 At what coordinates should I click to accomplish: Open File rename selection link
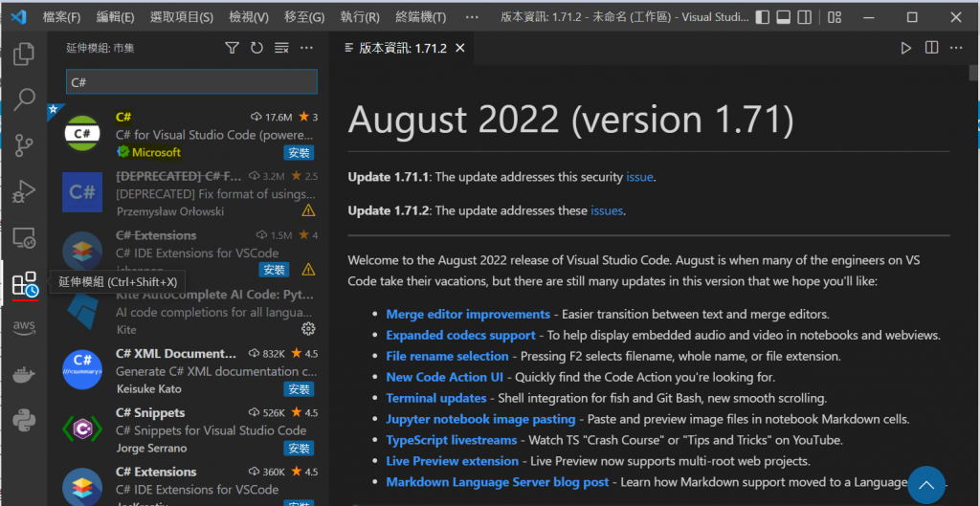[448, 356]
